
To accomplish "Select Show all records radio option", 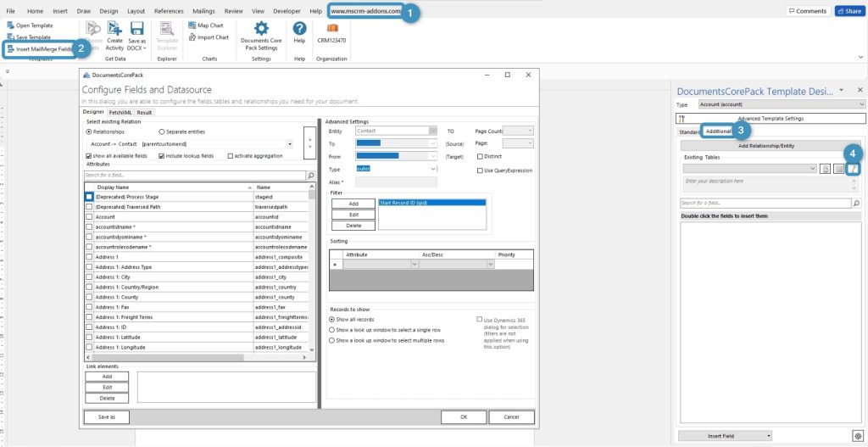I will click(331, 320).
